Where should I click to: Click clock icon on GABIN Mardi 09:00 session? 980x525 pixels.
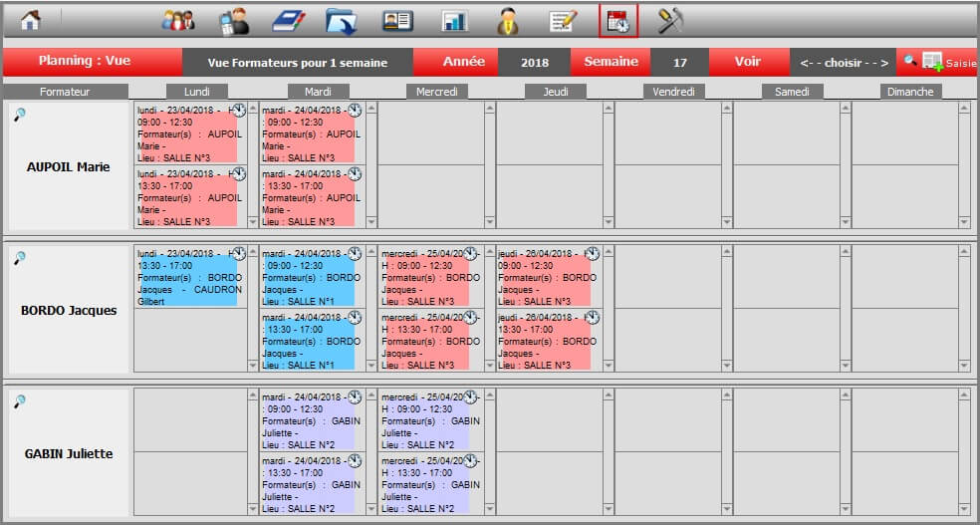(355, 396)
